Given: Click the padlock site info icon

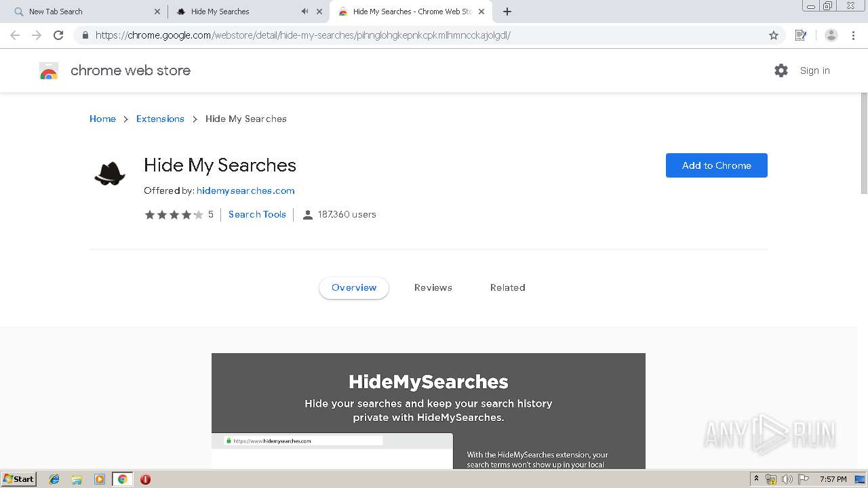Looking at the screenshot, I should [85, 35].
